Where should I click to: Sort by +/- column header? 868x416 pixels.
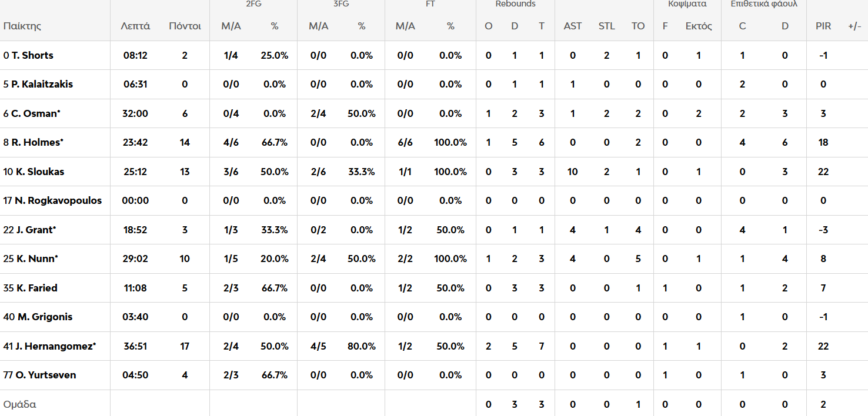tap(854, 26)
